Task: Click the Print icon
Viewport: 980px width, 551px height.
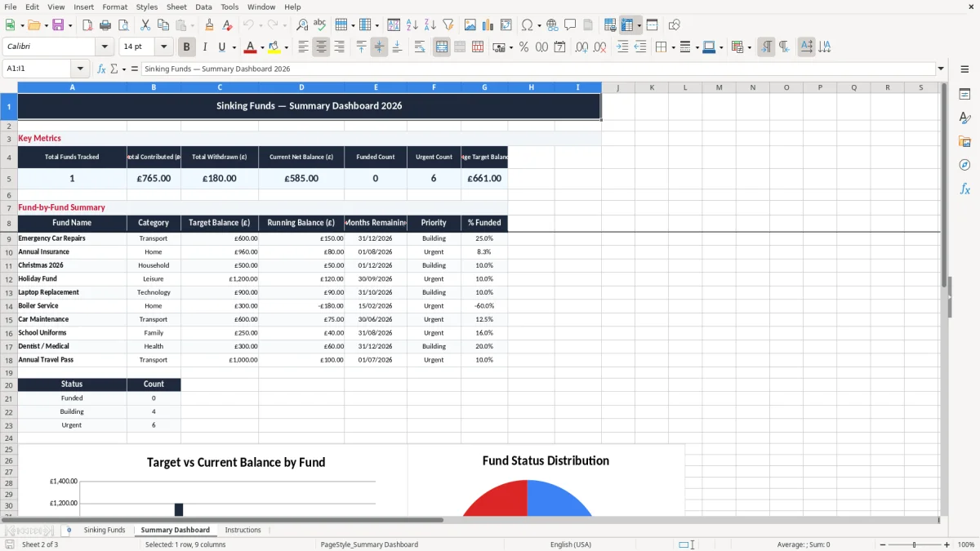Action: point(105,25)
